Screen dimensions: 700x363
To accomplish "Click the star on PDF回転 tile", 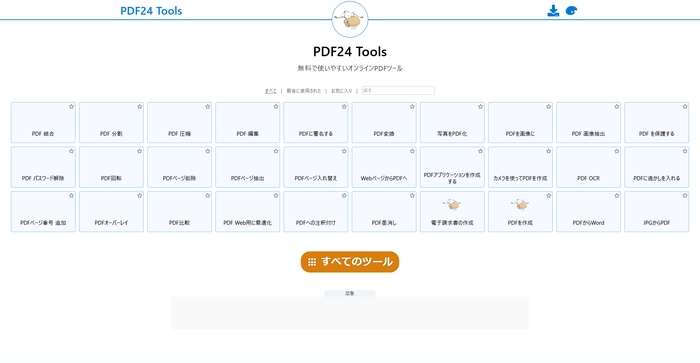I will pos(140,151).
